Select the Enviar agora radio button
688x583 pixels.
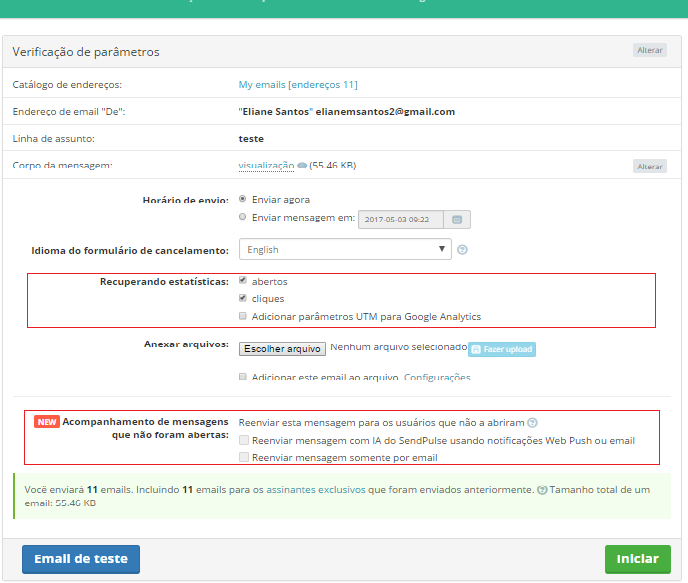[x=242, y=199]
